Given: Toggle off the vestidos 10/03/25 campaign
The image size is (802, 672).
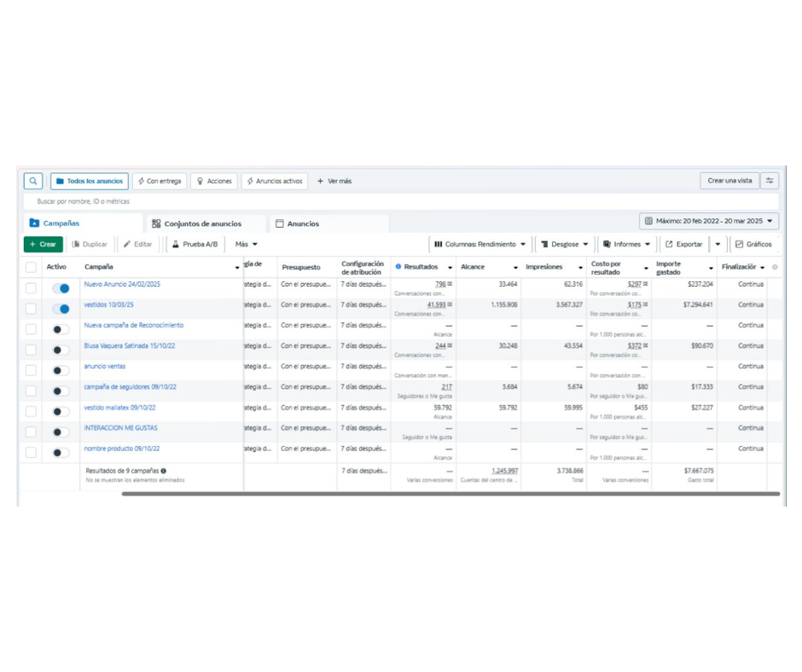Looking at the screenshot, I should pyautogui.click(x=61, y=309).
